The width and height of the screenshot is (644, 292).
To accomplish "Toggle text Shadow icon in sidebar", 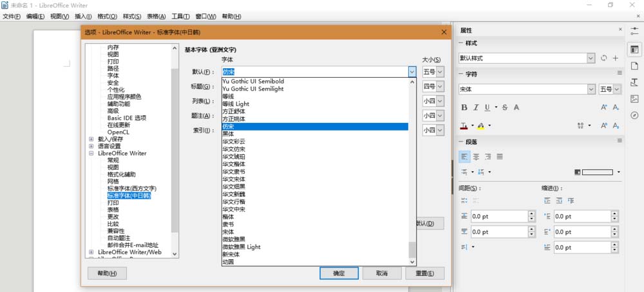I will 516,107.
